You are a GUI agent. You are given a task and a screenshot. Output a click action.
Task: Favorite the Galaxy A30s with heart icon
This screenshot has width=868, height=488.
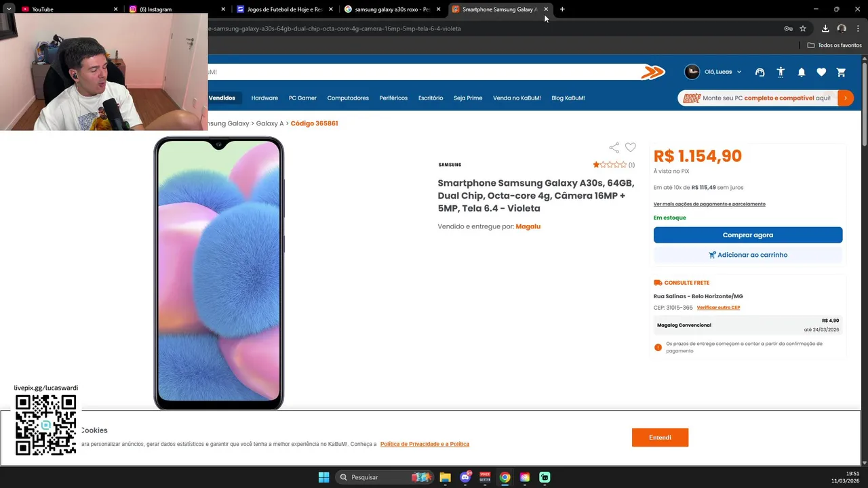631,148
